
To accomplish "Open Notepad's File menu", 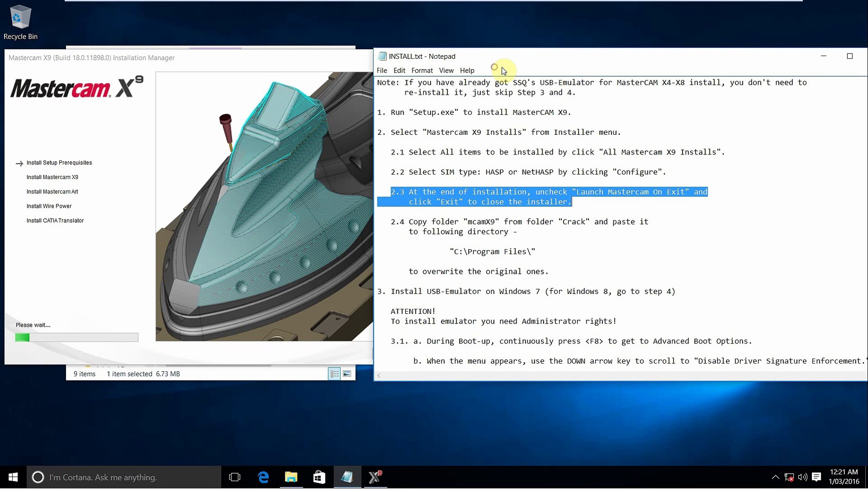I will click(x=382, y=70).
